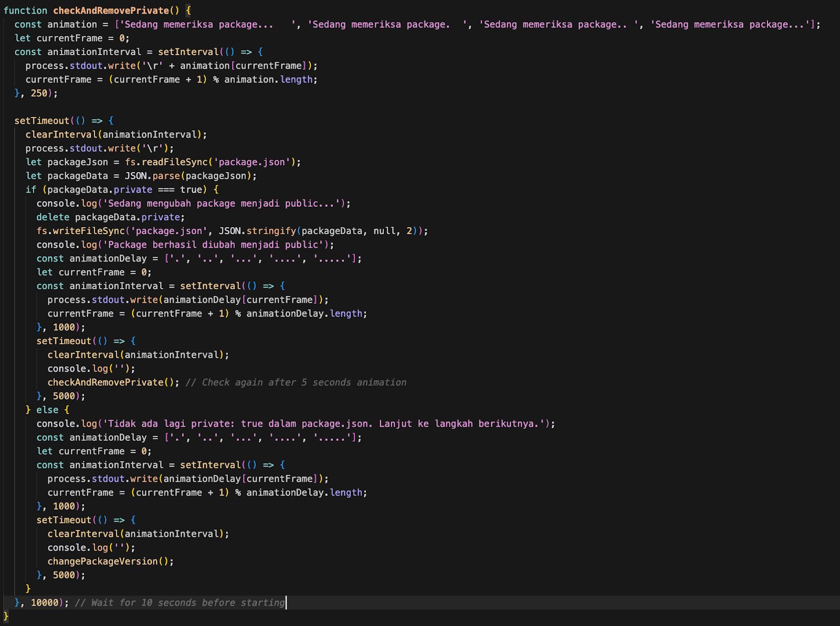This screenshot has width=840, height=626.
Task: Click the JSON.parse method call
Action: [152, 176]
